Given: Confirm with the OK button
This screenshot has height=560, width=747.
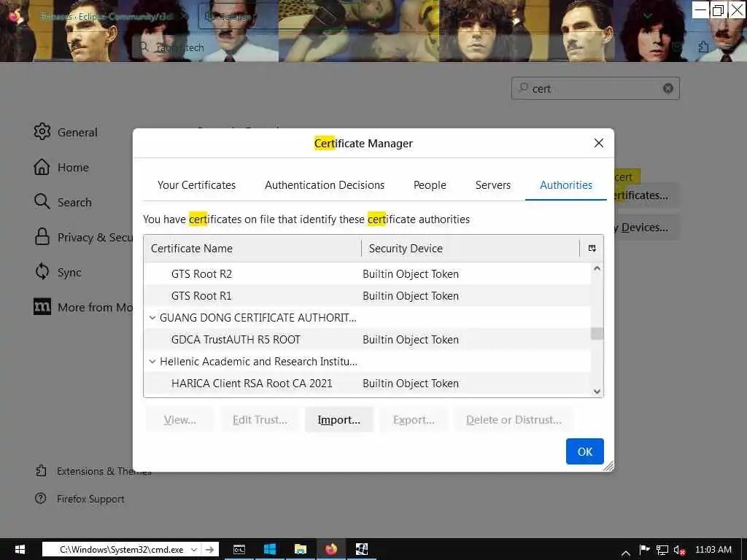Looking at the screenshot, I should tap(584, 451).
